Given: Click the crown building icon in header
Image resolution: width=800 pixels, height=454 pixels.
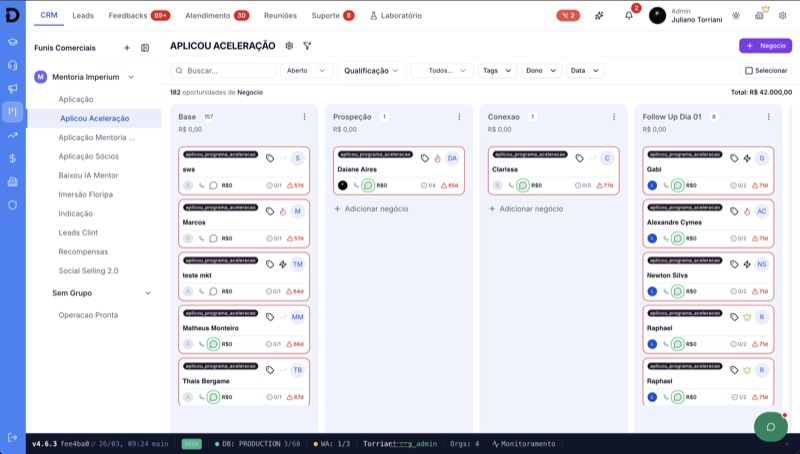Looking at the screenshot, I should tap(760, 15).
